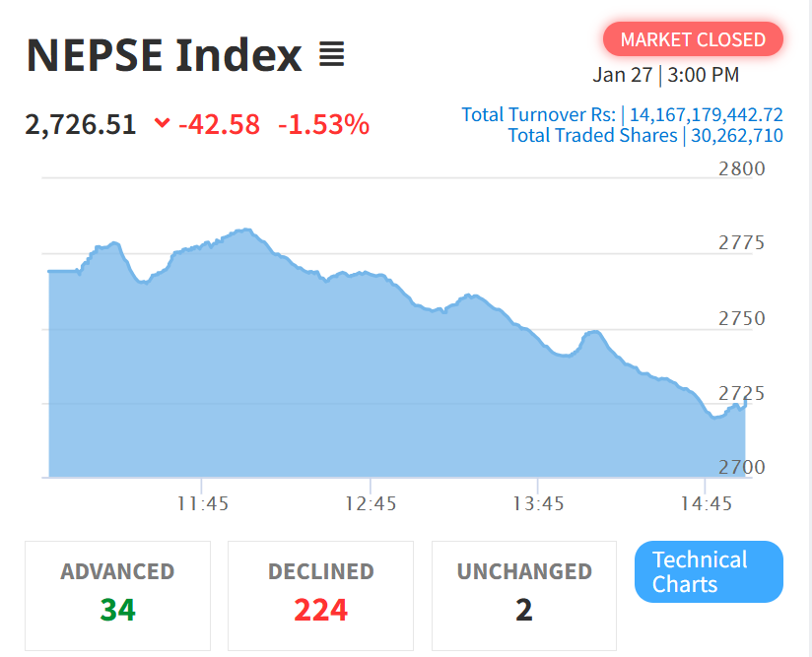Select the ADVANCED count card

click(117, 595)
